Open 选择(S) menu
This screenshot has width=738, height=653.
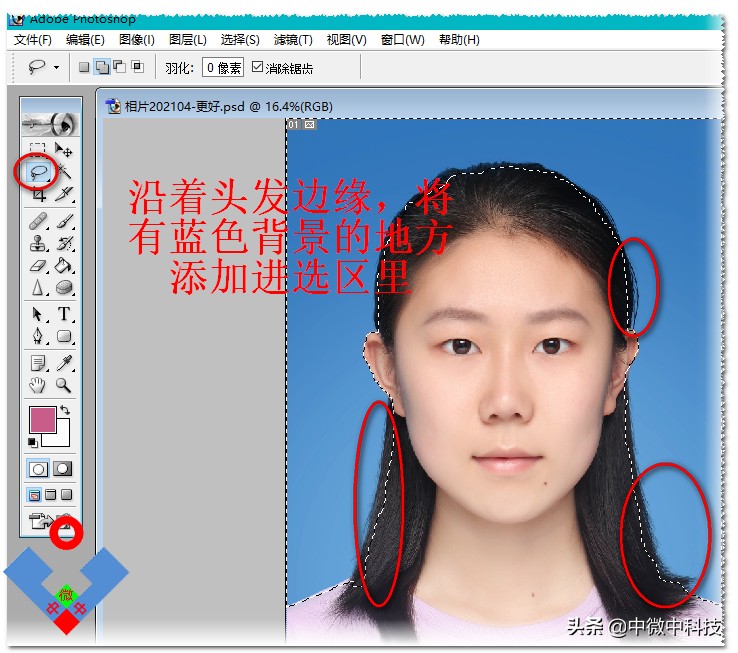(x=240, y=40)
